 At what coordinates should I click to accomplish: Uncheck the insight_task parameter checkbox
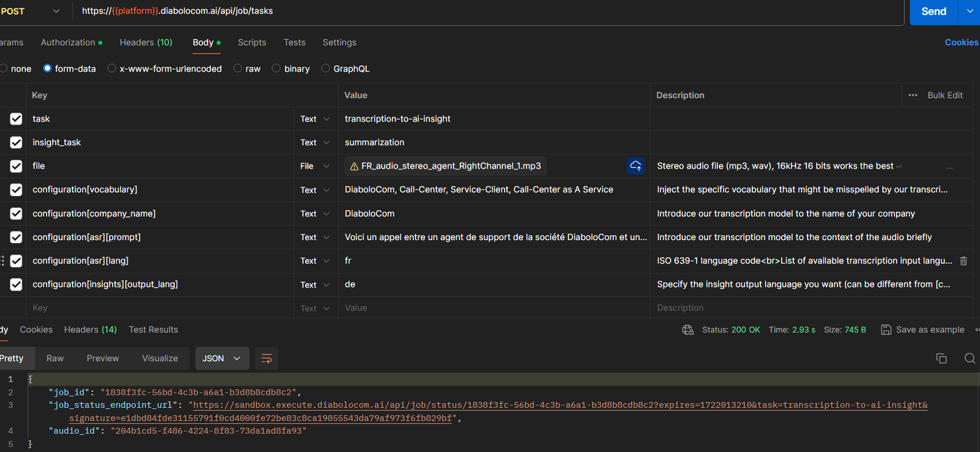[16, 143]
